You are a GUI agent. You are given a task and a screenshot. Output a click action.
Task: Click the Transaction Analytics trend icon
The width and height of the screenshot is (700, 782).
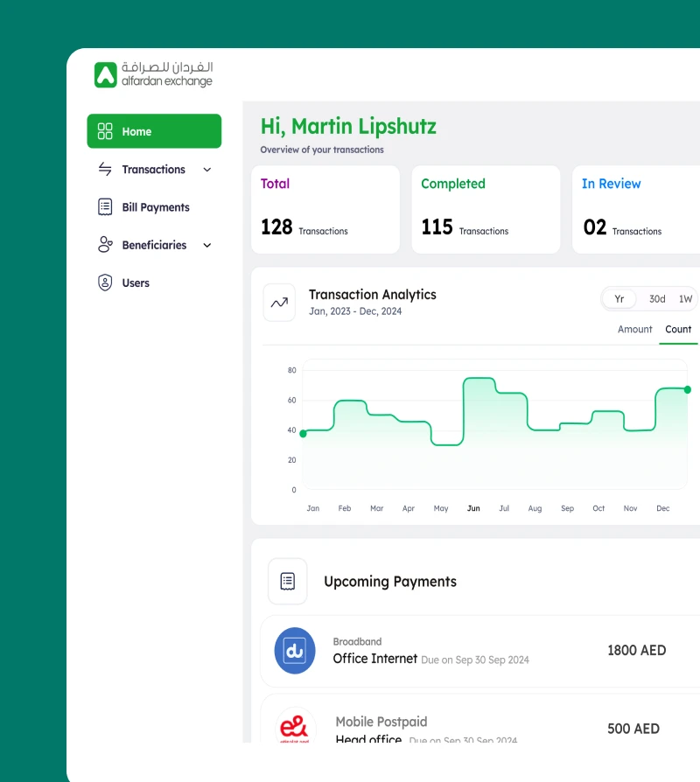pyautogui.click(x=279, y=303)
